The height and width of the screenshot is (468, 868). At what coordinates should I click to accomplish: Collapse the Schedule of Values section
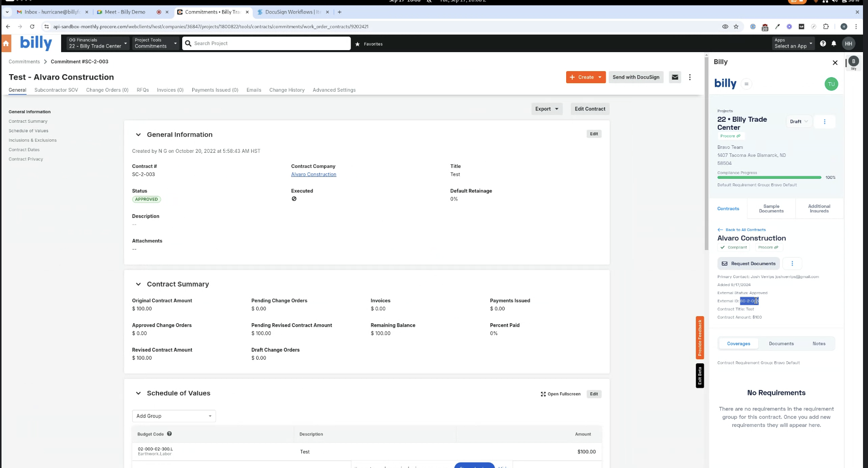(138, 393)
